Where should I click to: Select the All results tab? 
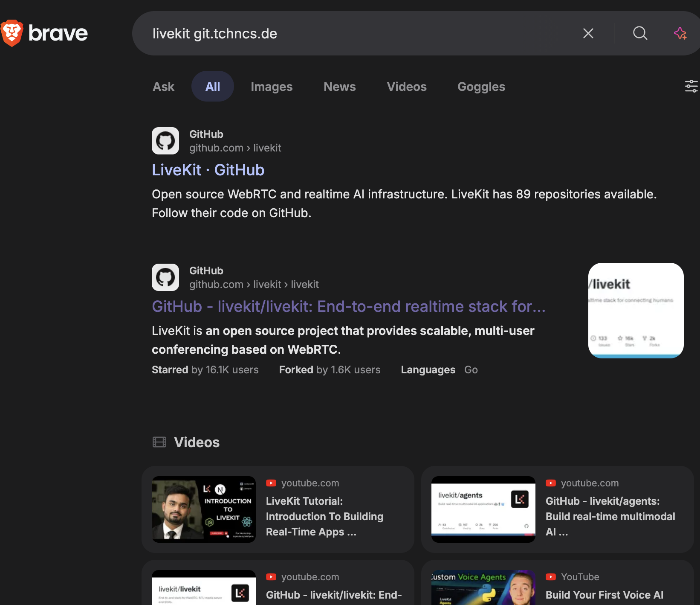tap(213, 87)
